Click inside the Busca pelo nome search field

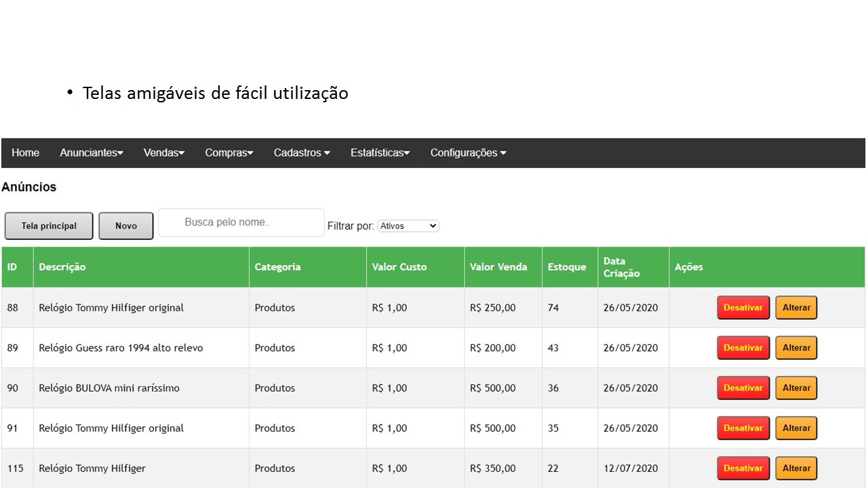click(241, 222)
